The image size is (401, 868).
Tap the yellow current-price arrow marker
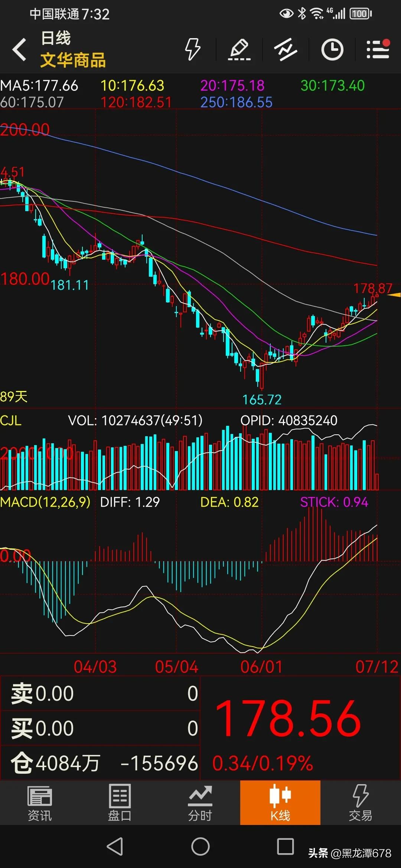tap(394, 295)
